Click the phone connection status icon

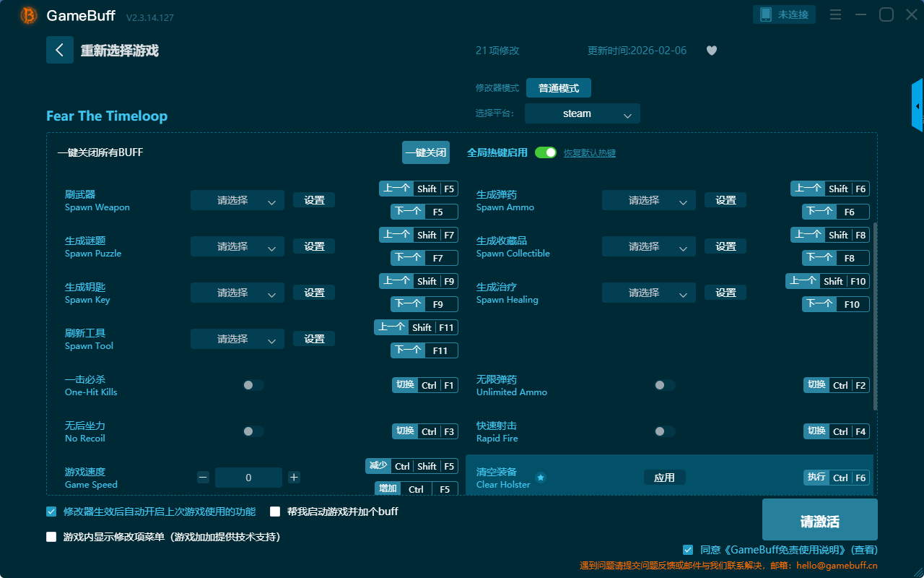(766, 14)
